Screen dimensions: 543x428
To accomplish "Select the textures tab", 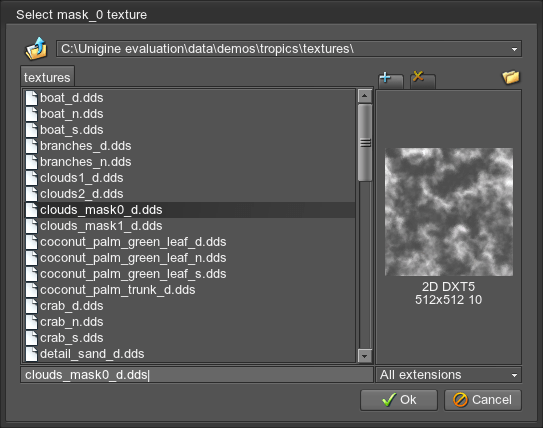I will [x=47, y=77].
